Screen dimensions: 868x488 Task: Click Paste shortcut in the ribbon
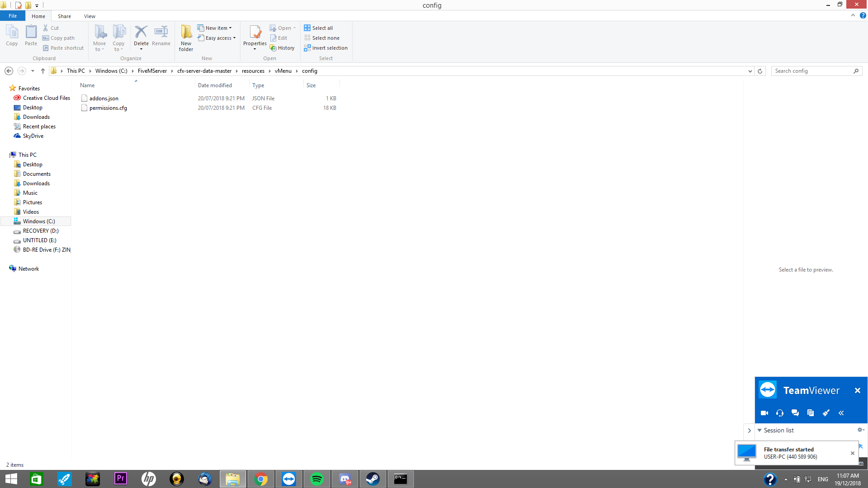63,48
